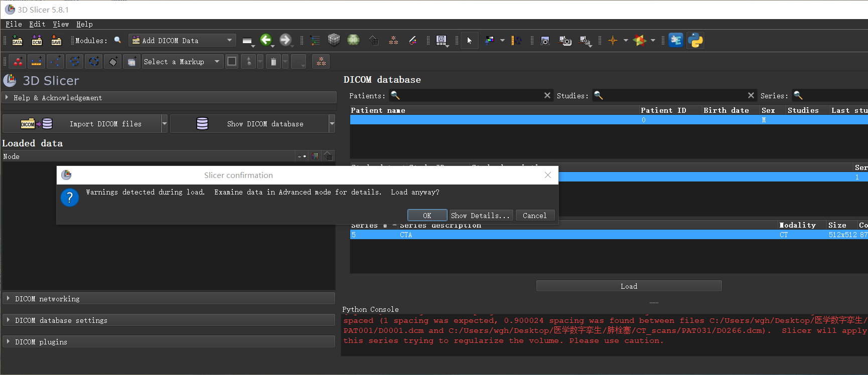The height and width of the screenshot is (375, 868).
Task: Open the crosshair options dropdown arrow
Action: 626,40
